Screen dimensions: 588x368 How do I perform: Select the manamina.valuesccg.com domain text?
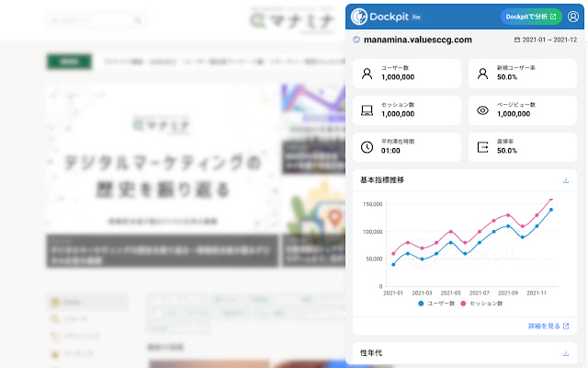pyautogui.click(x=418, y=40)
